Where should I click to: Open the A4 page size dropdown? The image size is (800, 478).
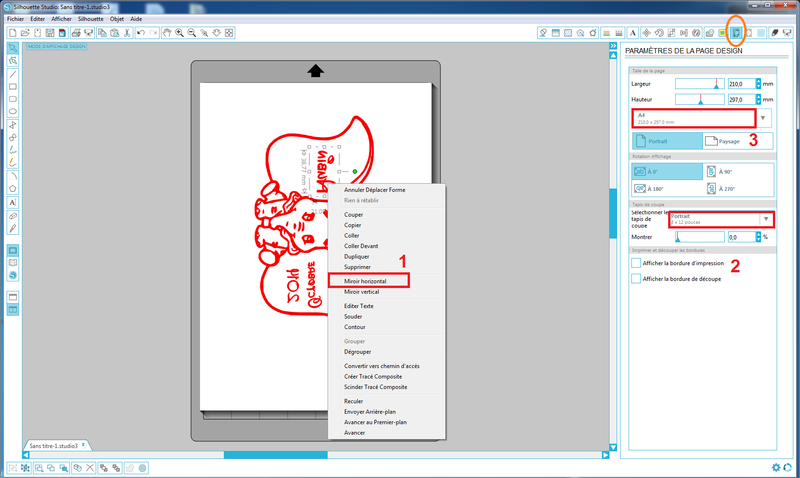763,118
